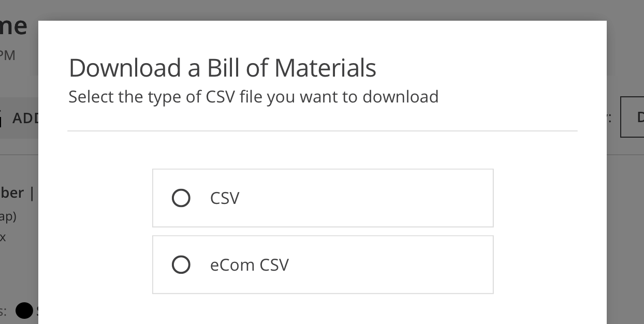Click the dimmed "me" title in header

tap(13, 26)
